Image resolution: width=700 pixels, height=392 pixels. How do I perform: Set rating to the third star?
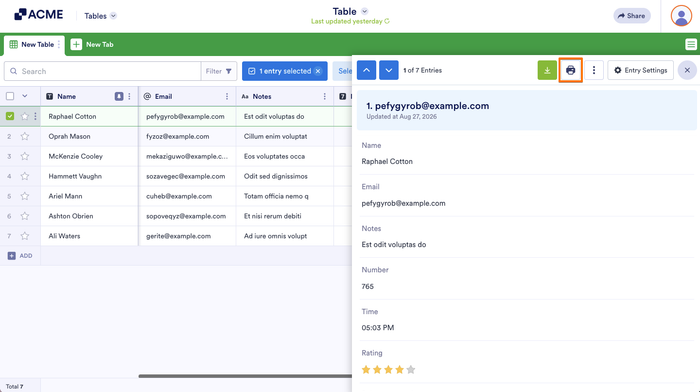point(388,370)
